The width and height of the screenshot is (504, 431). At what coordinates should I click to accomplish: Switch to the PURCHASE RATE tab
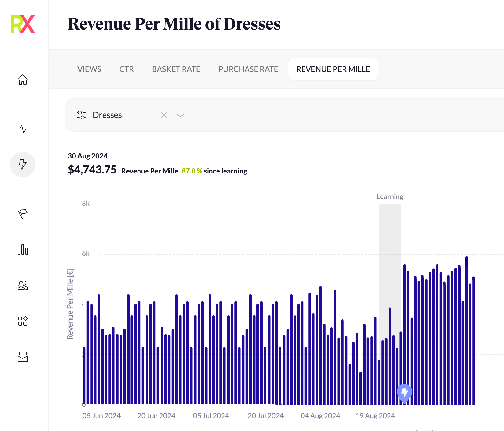click(248, 69)
